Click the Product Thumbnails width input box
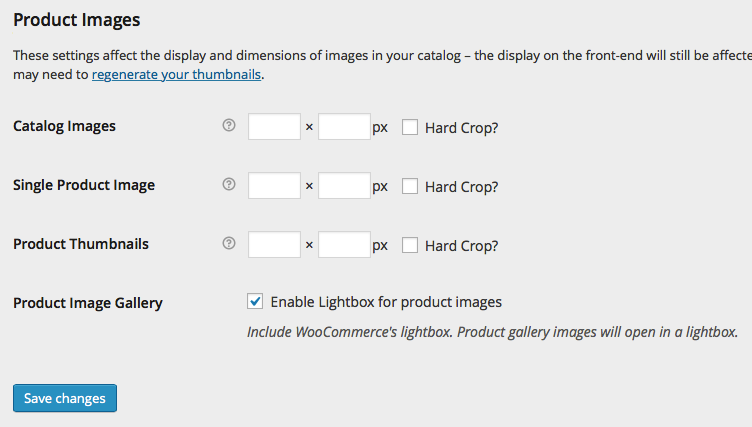Screen dimensions: 752x427 [x=274, y=245]
